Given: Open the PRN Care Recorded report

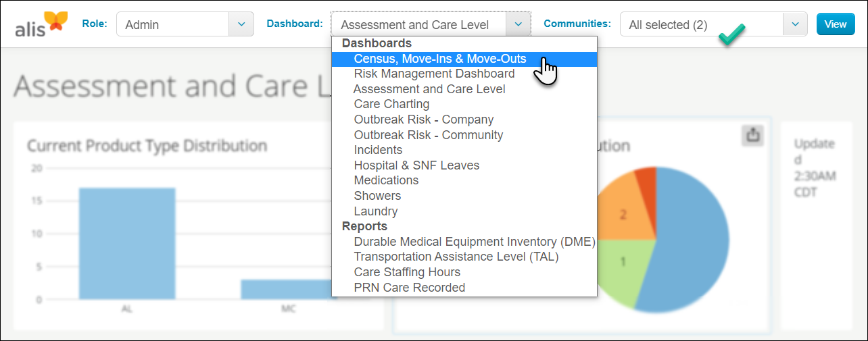Looking at the screenshot, I should (409, 288).
